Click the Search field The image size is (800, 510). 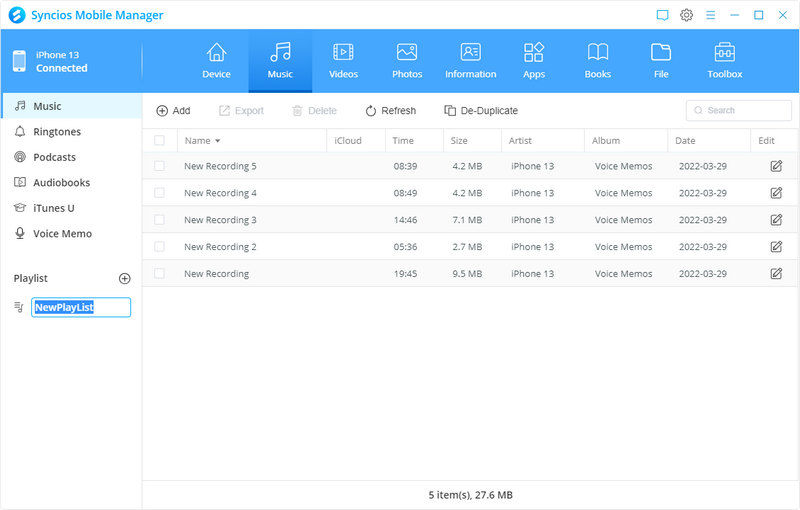[739, 110]
